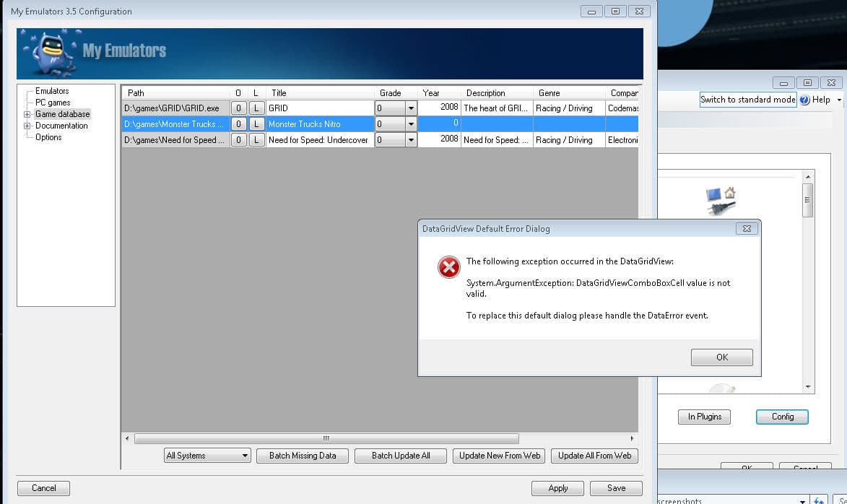Select the Options tree item
The image size is (847, 504).
(x=48, y=137)
